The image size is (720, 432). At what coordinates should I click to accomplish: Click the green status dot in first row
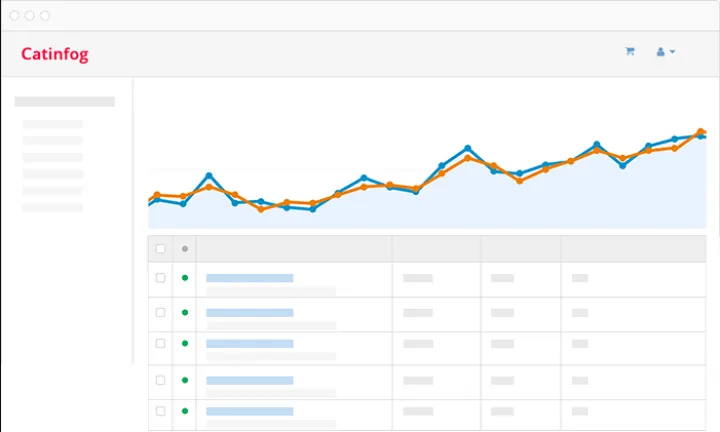[x=185, y=278]
